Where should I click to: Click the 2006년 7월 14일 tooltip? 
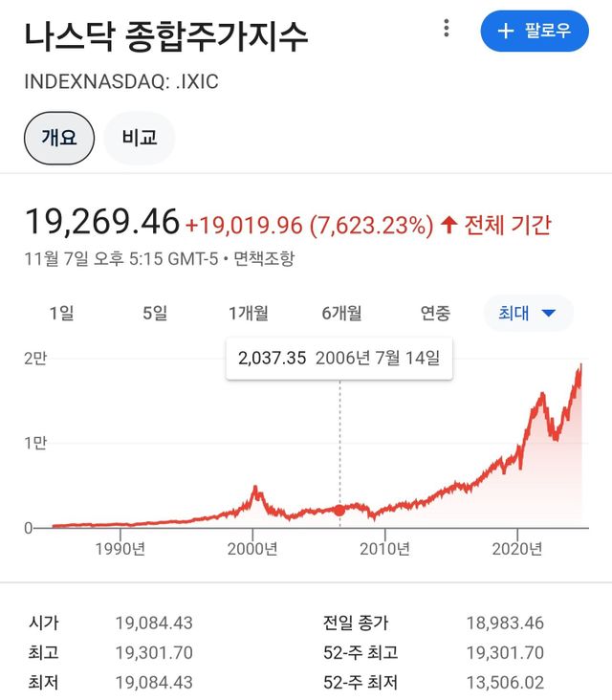[339, 359]
